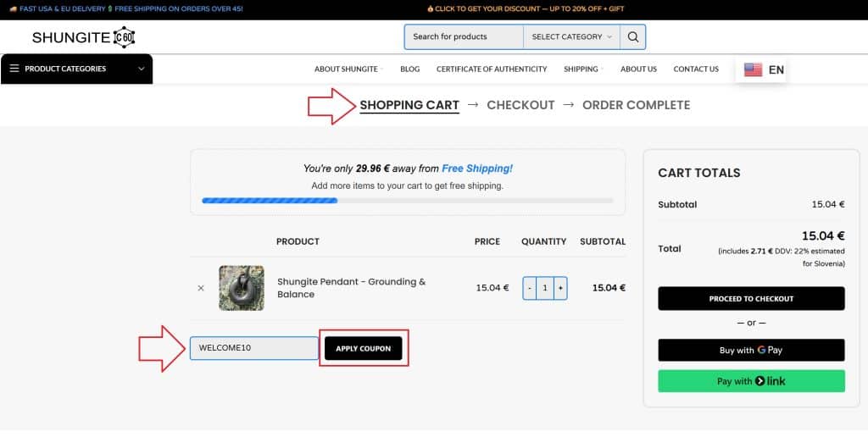This screenshot has height=437, width=868.
Task: Click the free shipping over 45 banner text
Action: [178, 8]
